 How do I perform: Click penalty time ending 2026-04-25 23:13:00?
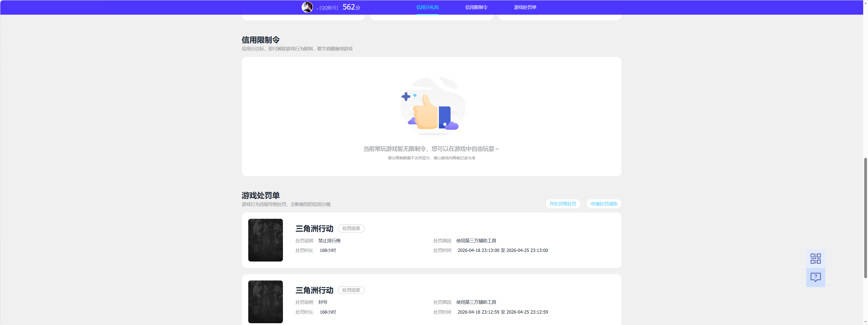pyautogui.click(x=502, y=251)
